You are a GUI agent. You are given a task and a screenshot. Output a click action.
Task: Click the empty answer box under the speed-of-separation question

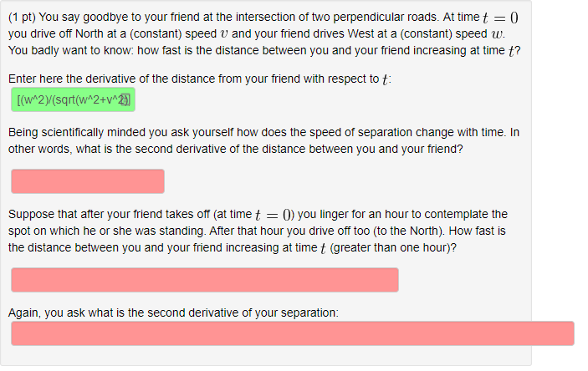coord(87,180)
